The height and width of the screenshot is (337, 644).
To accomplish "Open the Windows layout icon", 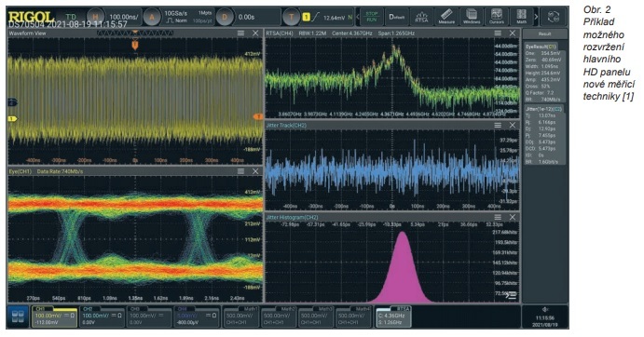I will pyautogui.click(x=472, y=17).
